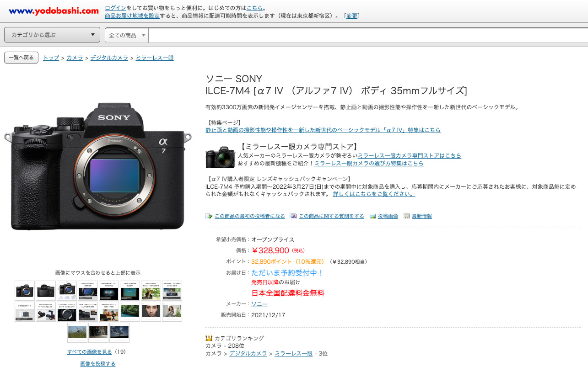Select the rear-view camera thumbnail

(46, 291)
